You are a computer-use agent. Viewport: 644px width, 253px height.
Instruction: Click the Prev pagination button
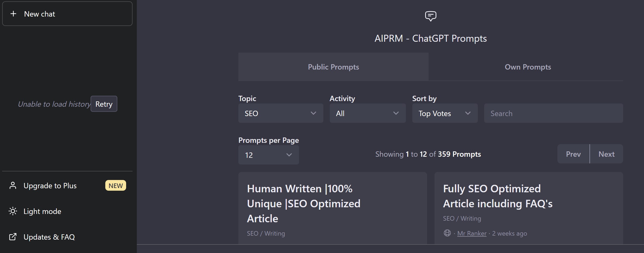click(573, 154)
